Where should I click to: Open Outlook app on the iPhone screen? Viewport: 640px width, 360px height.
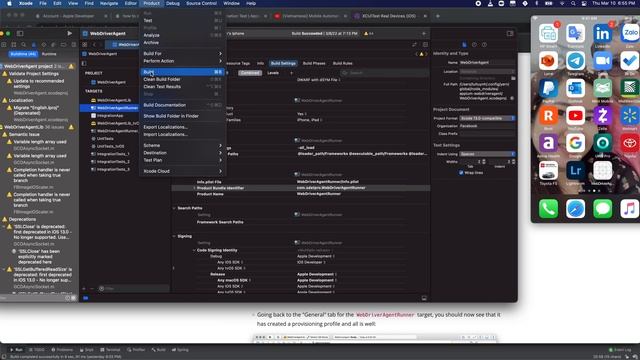(576, 89)
